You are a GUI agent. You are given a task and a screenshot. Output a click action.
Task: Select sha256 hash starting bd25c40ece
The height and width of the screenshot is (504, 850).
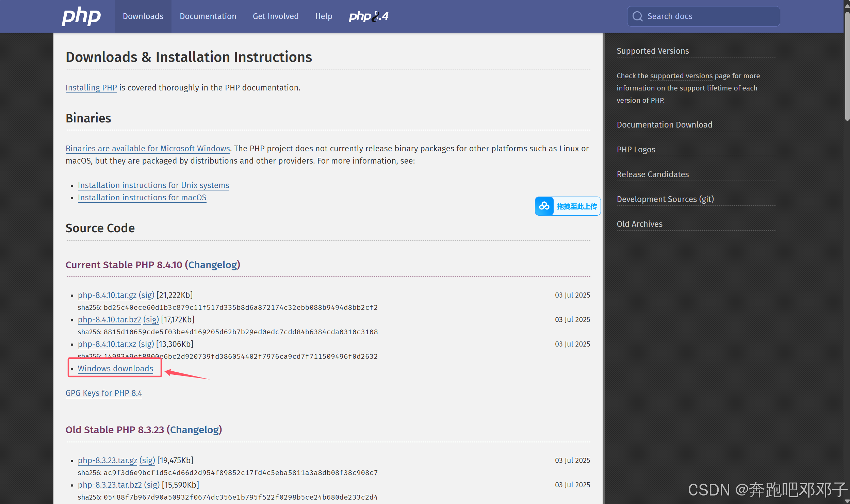241,307
